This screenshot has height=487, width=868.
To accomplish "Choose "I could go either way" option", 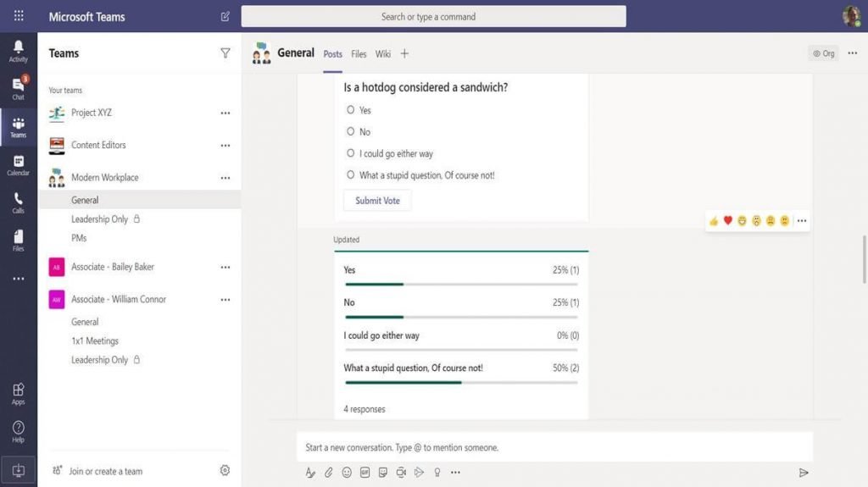I will 350,152.
